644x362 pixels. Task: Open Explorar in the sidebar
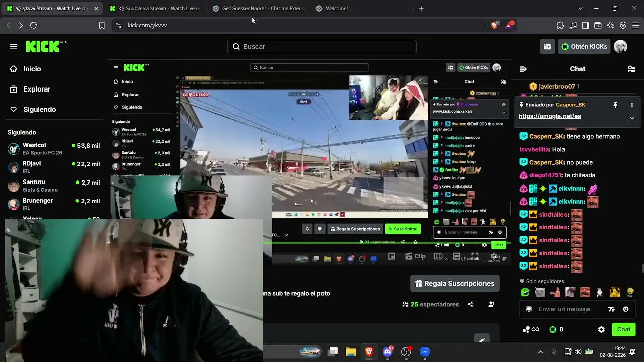click(37, 89)
